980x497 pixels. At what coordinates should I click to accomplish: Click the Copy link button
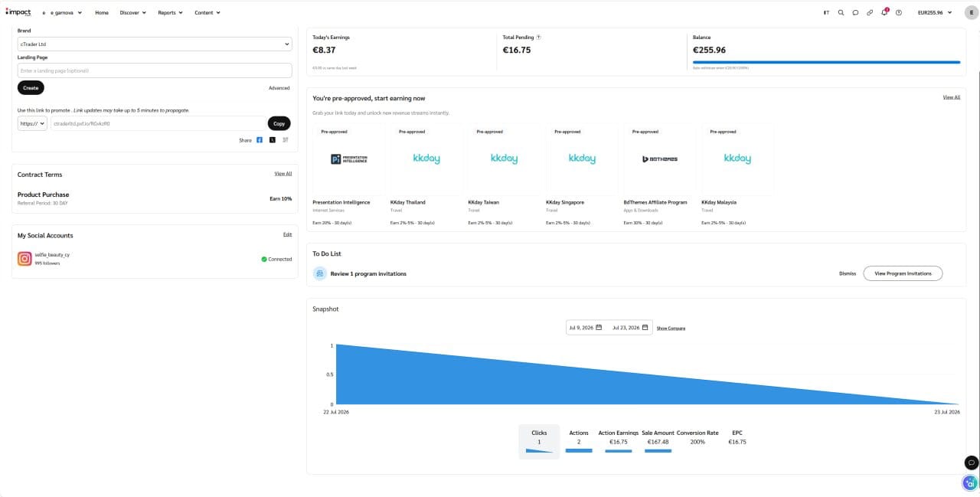coord(279,123)
